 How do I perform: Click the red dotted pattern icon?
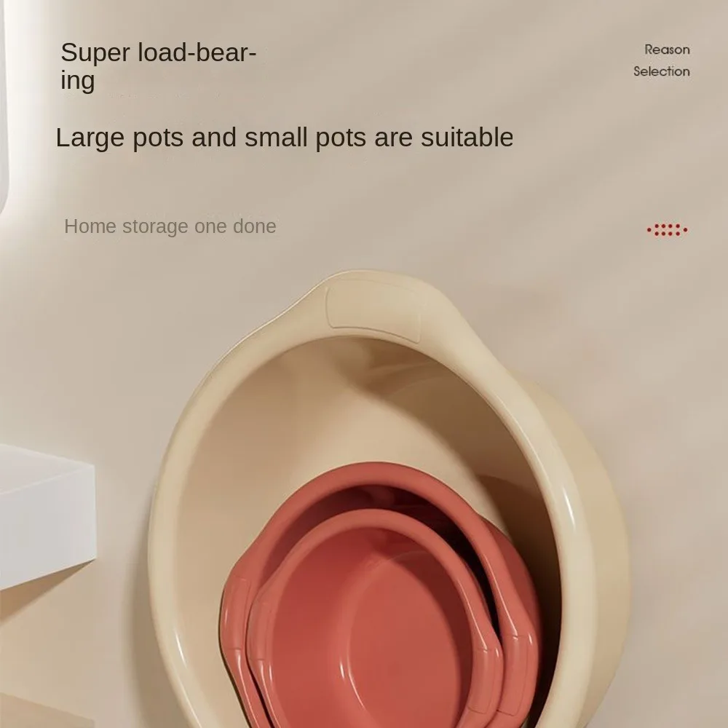[667, 230]
